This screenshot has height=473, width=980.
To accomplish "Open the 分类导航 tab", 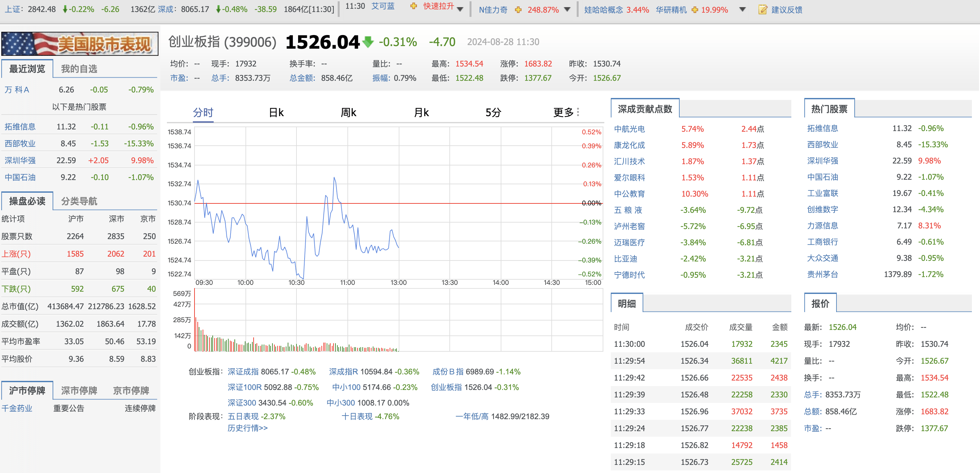I will 79,201.
